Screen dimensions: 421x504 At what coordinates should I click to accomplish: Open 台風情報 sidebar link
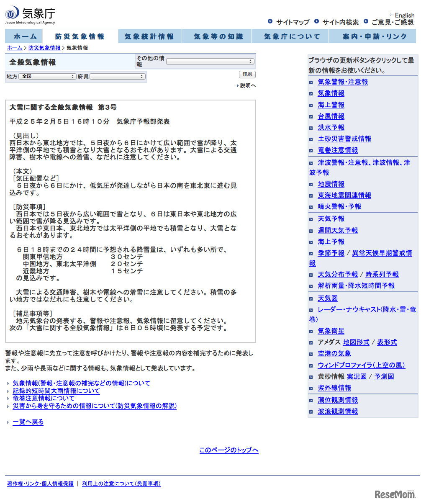(x=331, y=116)
